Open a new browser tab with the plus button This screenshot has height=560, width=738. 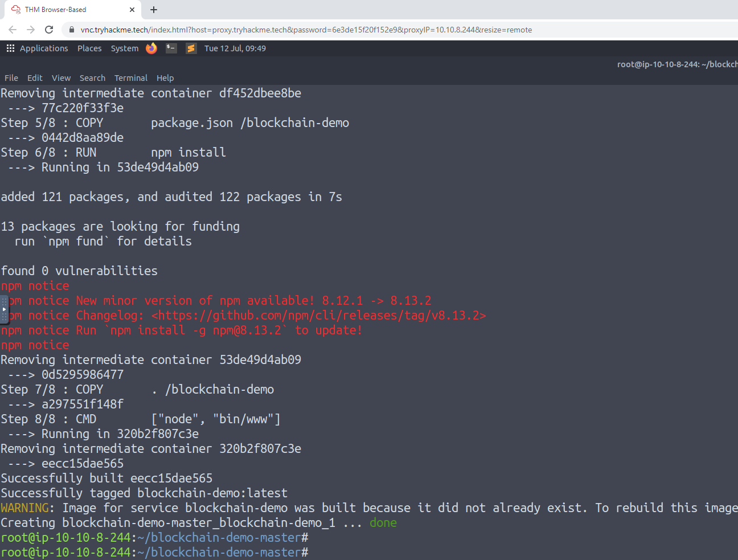tap(154, 10)
